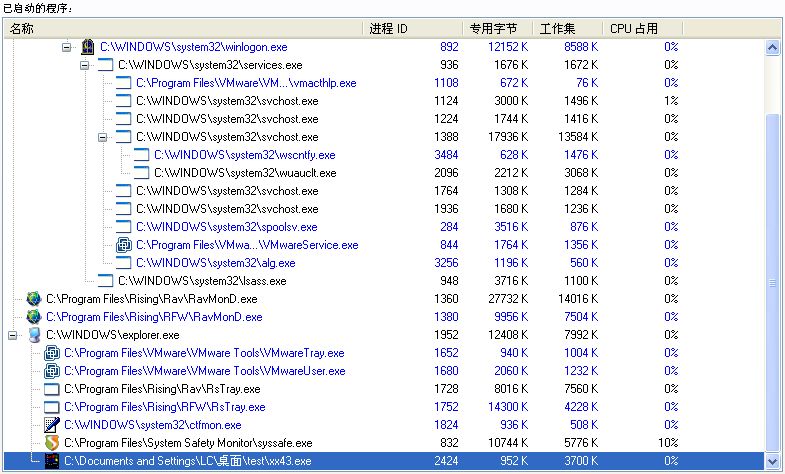Click the Rising RFW RavMonD.exe icon
Image resolution: width=785 pixels, height=474 pixels.
[34, 317]
